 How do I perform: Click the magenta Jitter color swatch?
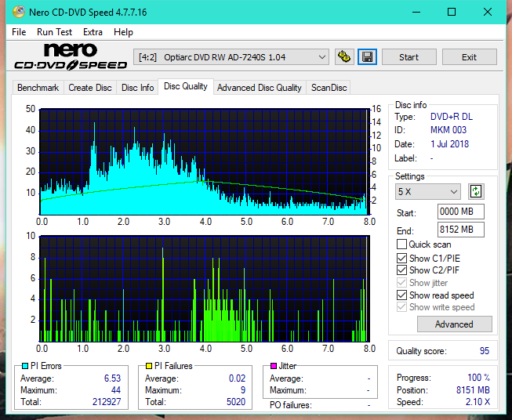click(x=274, y=366)
